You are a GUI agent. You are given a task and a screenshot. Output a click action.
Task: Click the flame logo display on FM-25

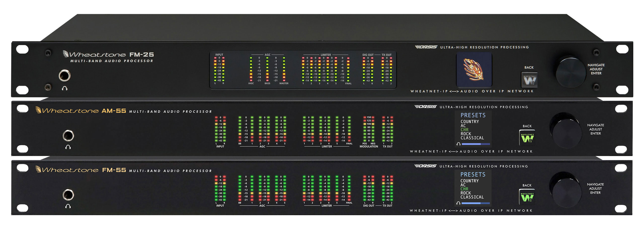click(x=474, y=70)
